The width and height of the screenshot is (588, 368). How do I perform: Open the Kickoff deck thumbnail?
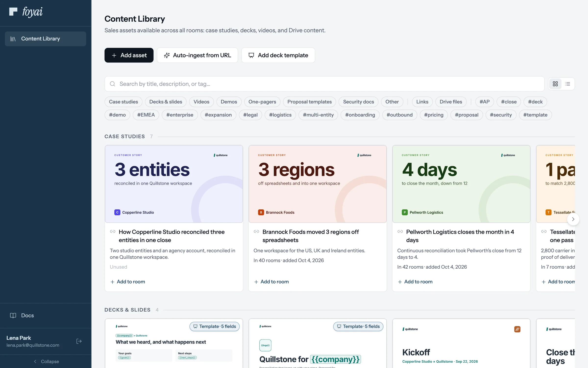coord(461,343)
